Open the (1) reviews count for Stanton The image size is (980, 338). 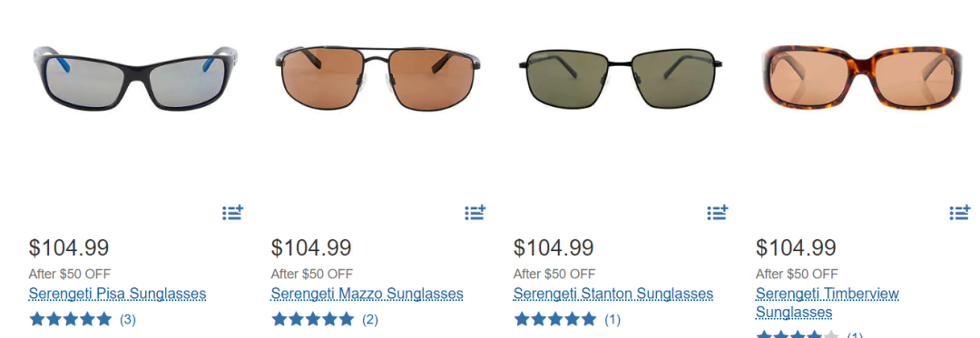(612, 321)
